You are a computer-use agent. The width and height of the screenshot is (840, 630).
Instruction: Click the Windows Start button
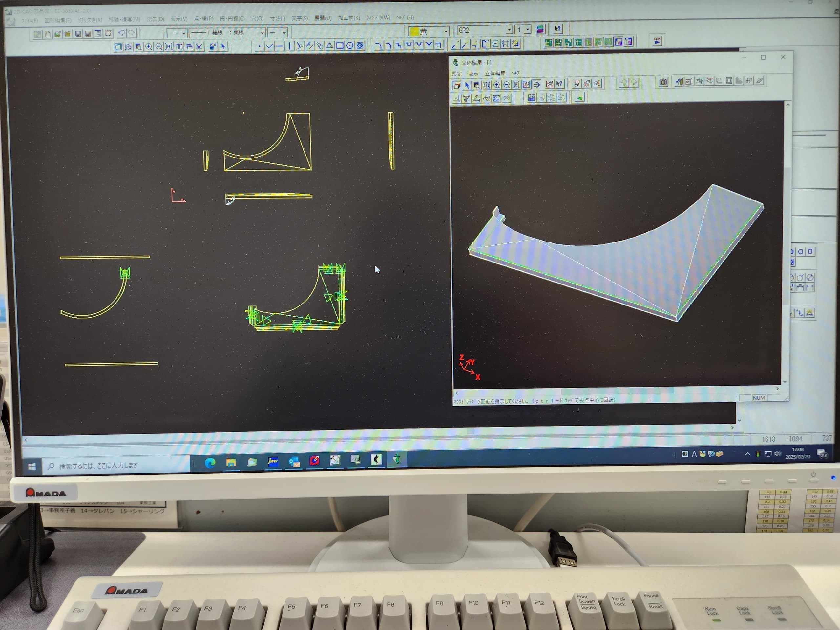pos(32,466)
